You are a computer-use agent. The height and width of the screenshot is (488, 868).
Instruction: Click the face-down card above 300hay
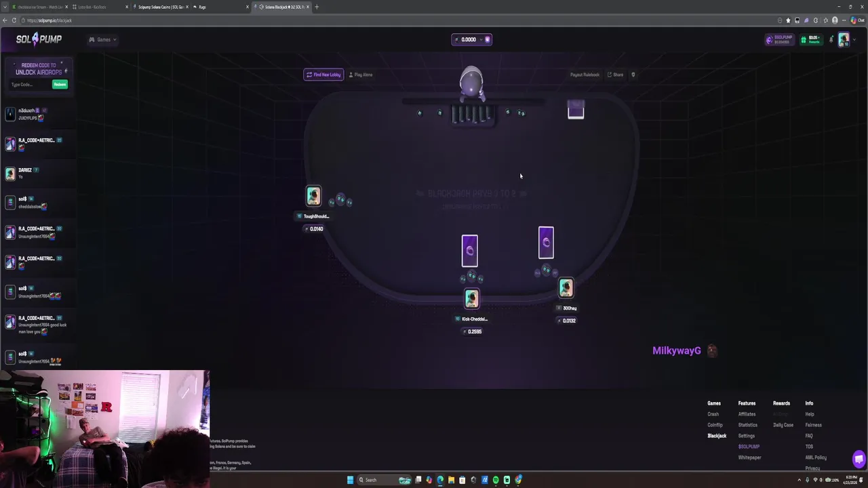point(546,243)
